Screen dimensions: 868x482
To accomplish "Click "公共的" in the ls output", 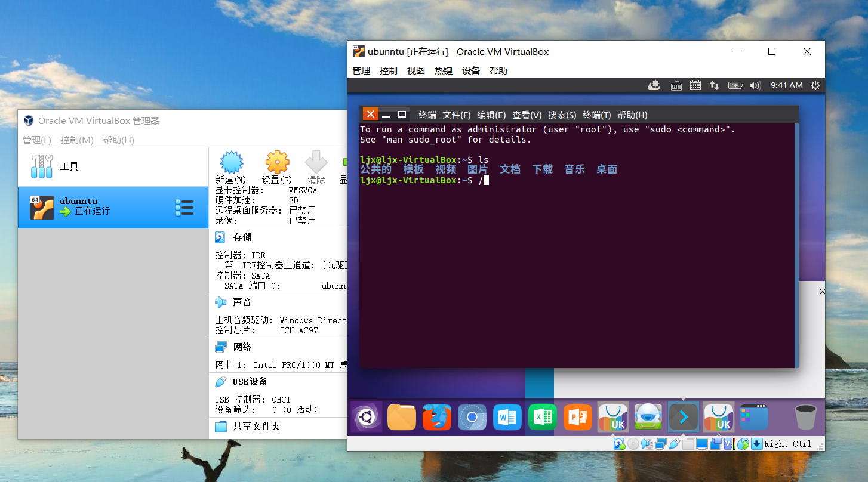I will point(376,169).
